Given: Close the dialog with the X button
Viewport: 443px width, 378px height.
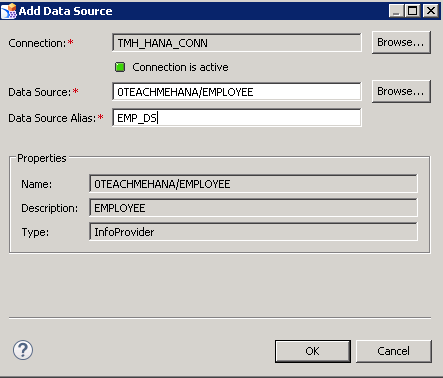Looking at the screenshot, I should click(x=431, y=11).
